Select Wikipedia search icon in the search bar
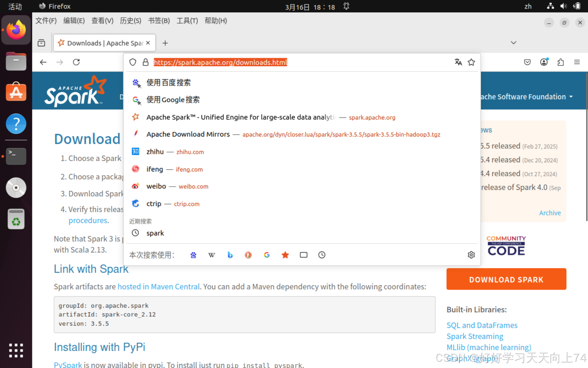 pos(212,255)
